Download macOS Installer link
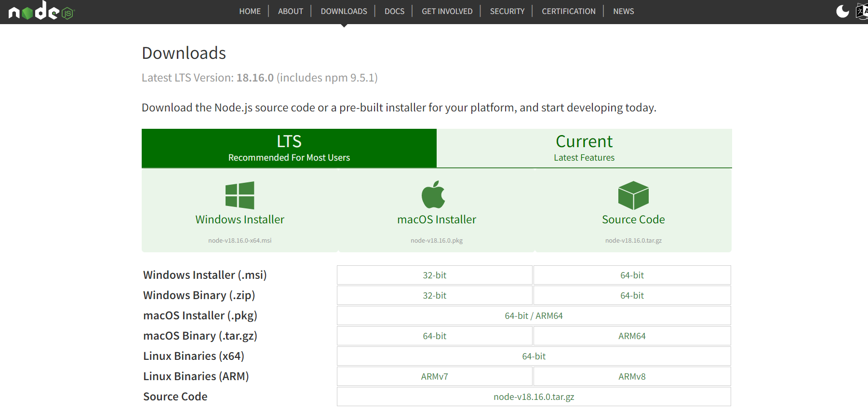 [x=437, y=219]
